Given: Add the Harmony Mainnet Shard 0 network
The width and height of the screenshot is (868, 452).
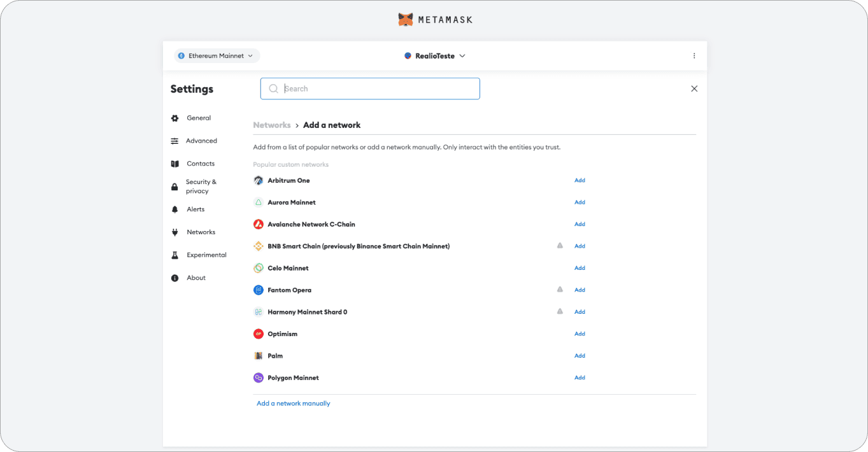Looking at the screenshot, I should [580, 313].
